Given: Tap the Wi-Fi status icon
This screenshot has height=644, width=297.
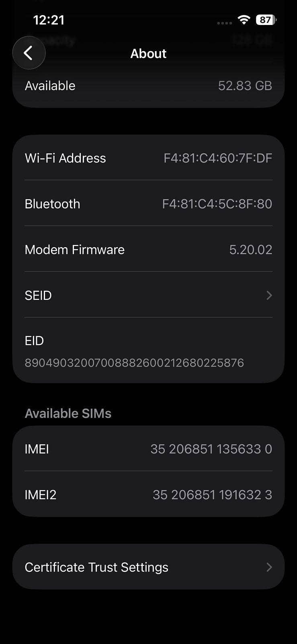Looking at the screenshot, I should point(244,20).
